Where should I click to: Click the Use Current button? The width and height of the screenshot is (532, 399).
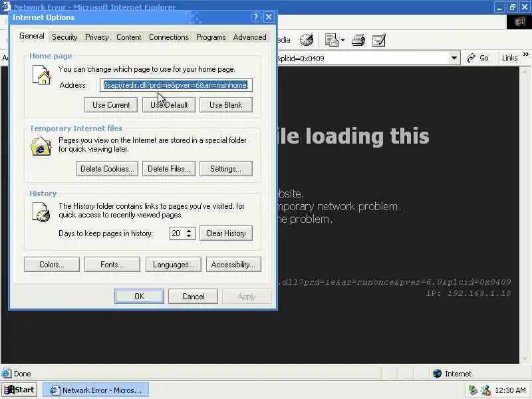pyautogui.click(x=111, y=105)
